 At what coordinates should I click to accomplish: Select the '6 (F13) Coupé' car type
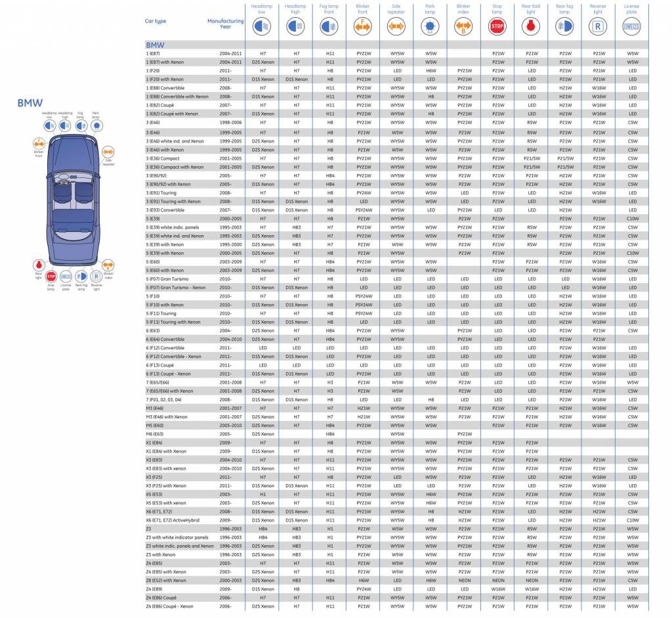(160, 365)
